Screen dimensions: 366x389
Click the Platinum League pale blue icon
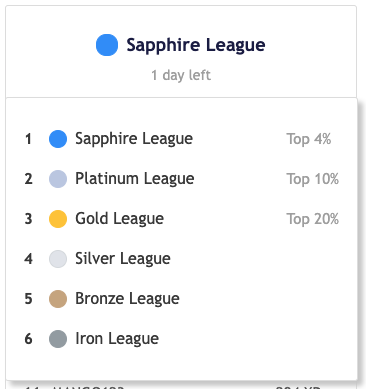[58, 179]
